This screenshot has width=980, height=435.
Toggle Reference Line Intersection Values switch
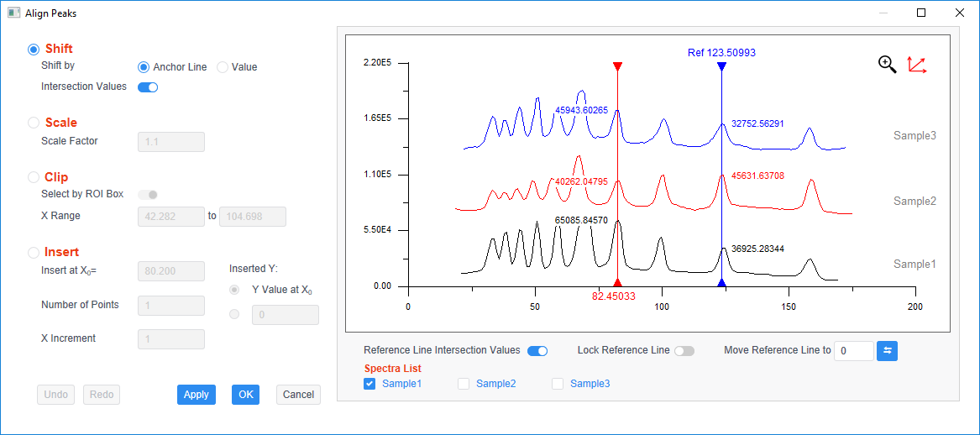[x=537, y=351]
